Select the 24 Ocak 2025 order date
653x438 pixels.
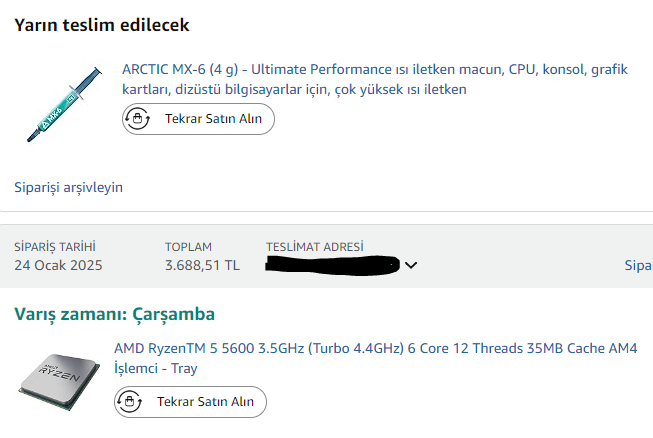coord(58,266)
